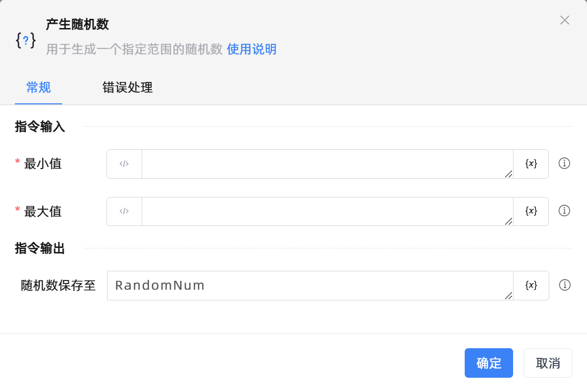Open the 错误处理 tab
587x392 pixels.
127,88
